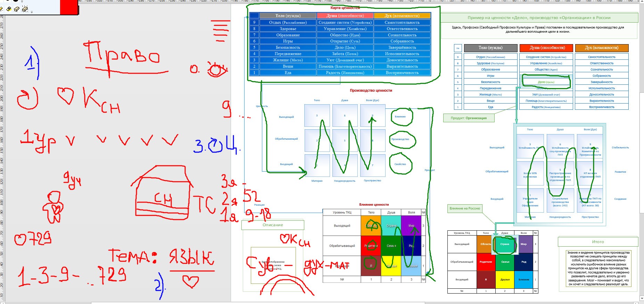Click the circled 'Свойство' label
Viewport: 644px width, 304px height.
(400, 164)
